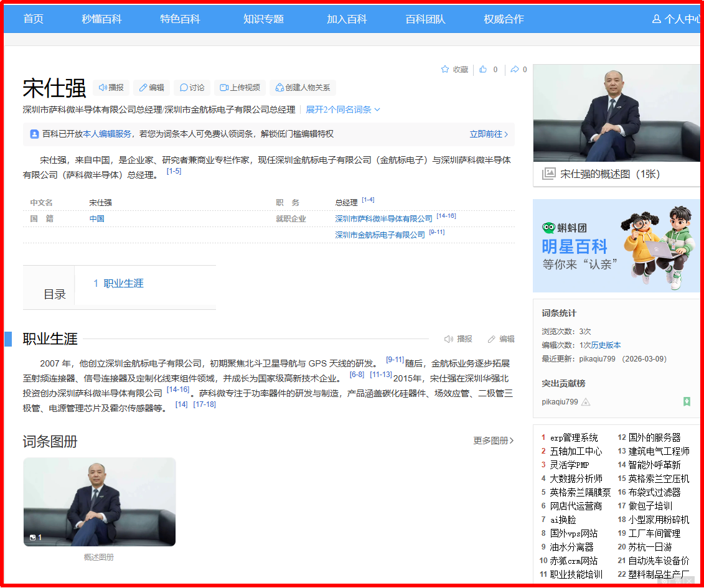Click 编辑 in 职业生涯 section header
This screenshot has width=704, height=588.
(x=501, y=339)
